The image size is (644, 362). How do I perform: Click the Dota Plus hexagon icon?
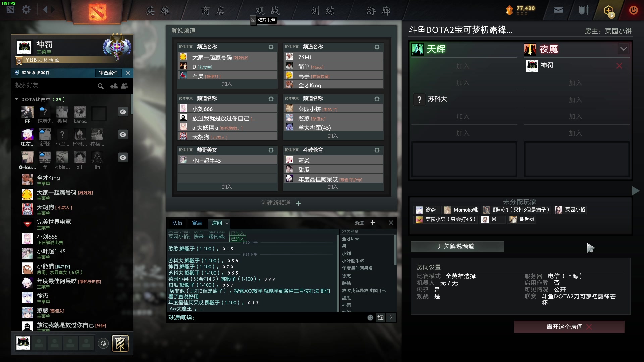pos(609,11)
